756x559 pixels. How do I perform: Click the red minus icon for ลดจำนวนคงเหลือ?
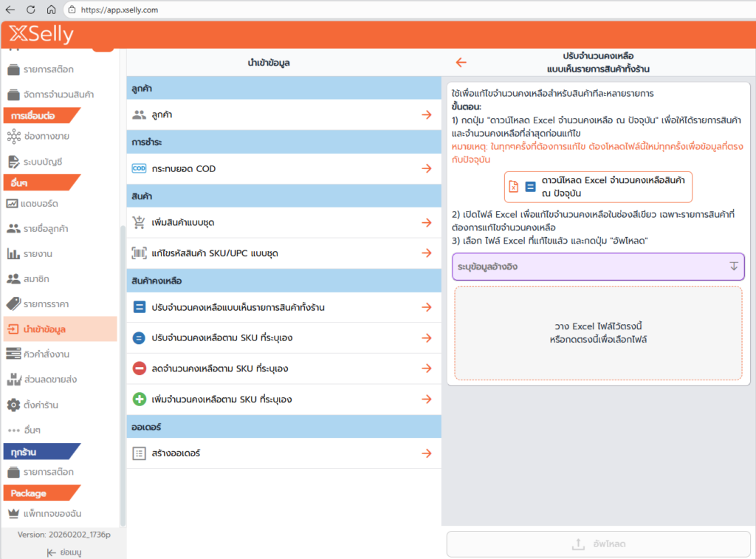[x=140, y=368]
